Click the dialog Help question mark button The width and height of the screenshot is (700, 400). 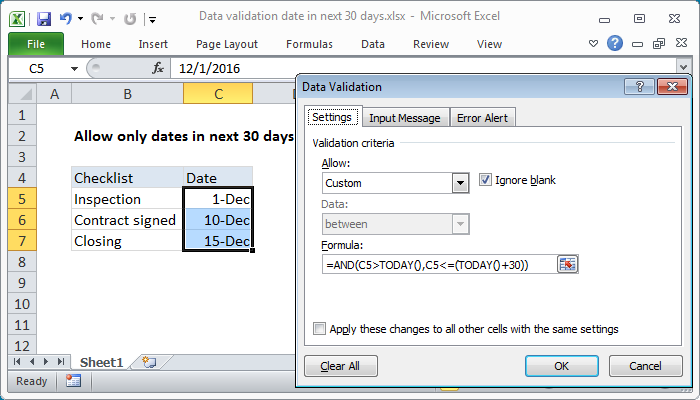[x=639, y=87]
